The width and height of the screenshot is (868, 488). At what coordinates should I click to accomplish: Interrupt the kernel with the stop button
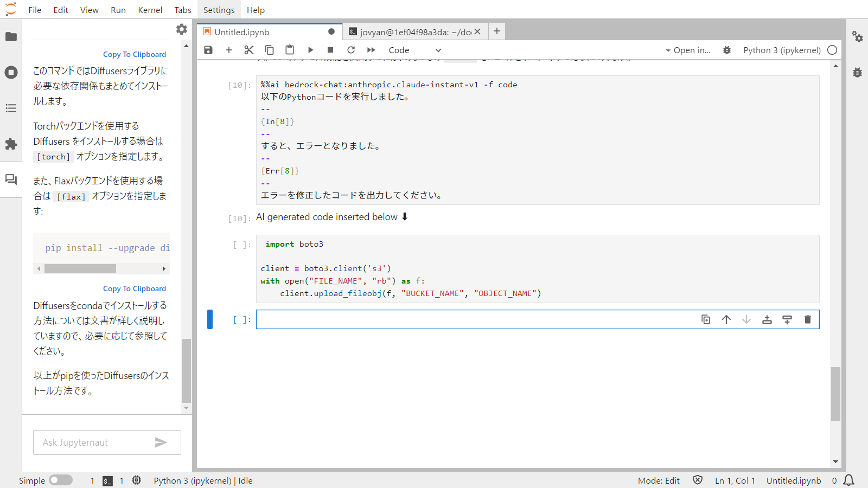pos(330,50)
